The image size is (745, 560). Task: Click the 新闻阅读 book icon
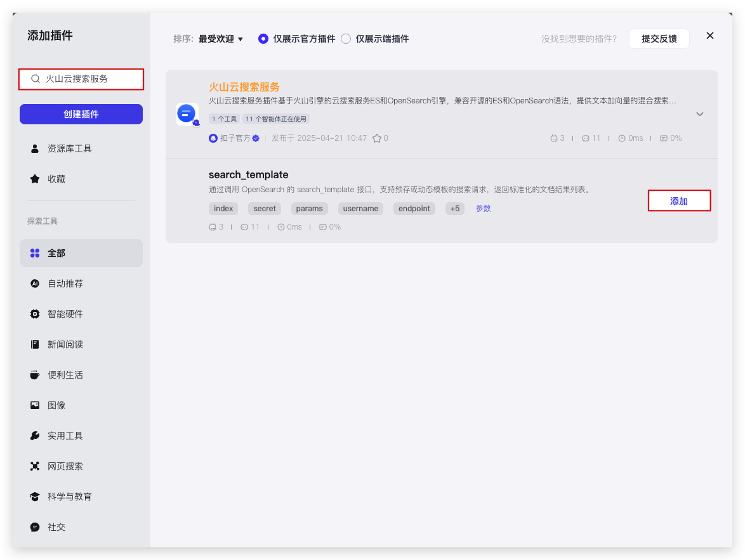[x=35, y=344]
